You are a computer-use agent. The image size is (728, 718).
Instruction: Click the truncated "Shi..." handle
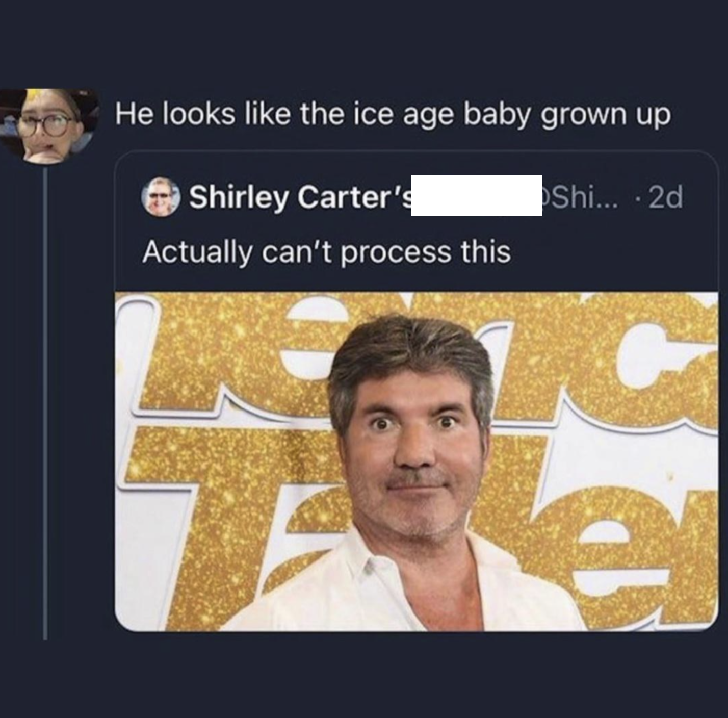click(582, 197)
